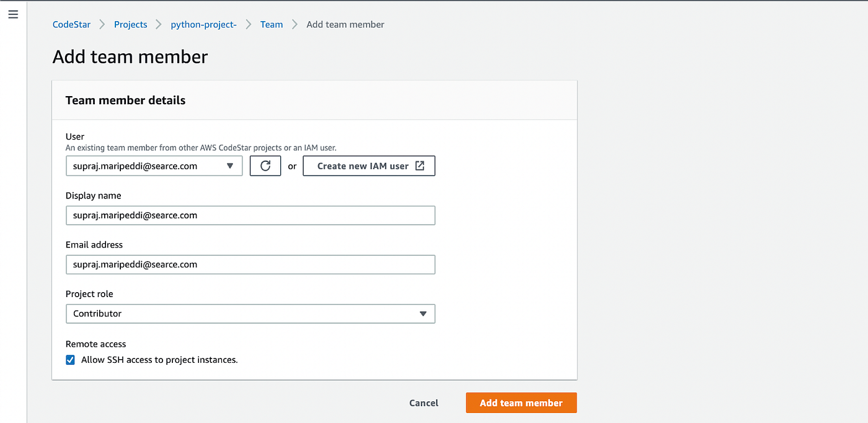The height and width of the screenshot is (423, 868).
Task: Disable Allow SSH access to project instances
Action: click(70, 359)
